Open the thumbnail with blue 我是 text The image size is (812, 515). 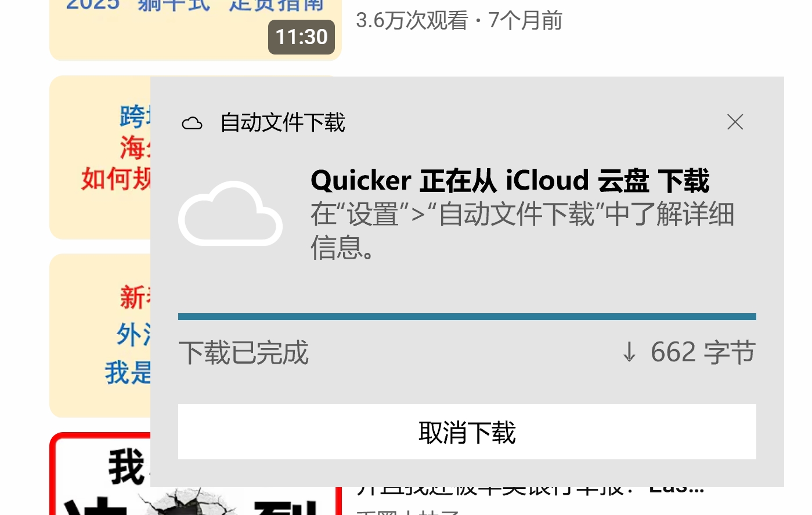100,336
